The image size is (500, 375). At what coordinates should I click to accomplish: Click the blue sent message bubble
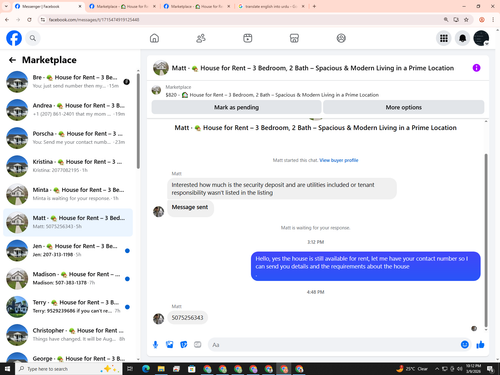point(366,266)
